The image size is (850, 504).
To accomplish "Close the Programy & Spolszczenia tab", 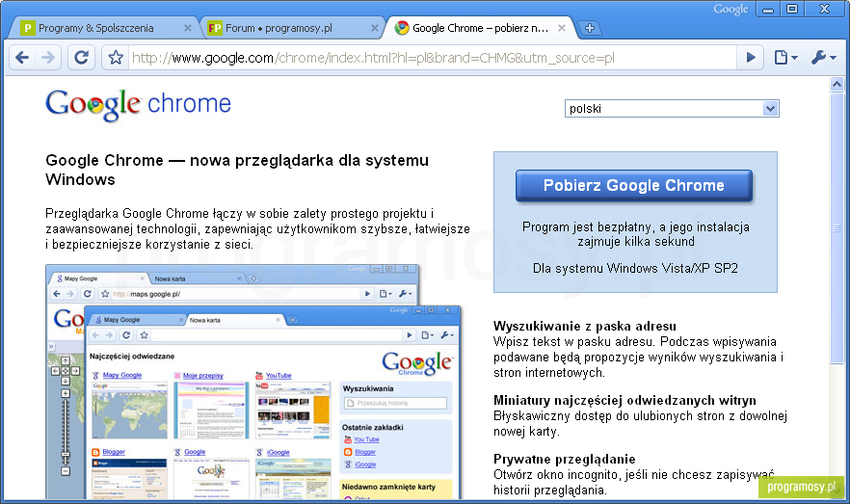I will 188,28.
